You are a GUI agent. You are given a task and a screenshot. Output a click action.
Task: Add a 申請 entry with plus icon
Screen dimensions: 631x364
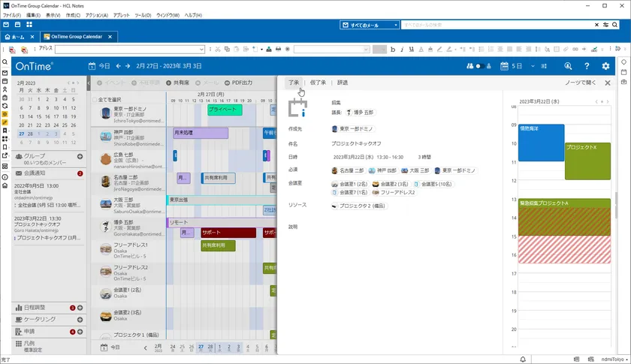point(80,332)
